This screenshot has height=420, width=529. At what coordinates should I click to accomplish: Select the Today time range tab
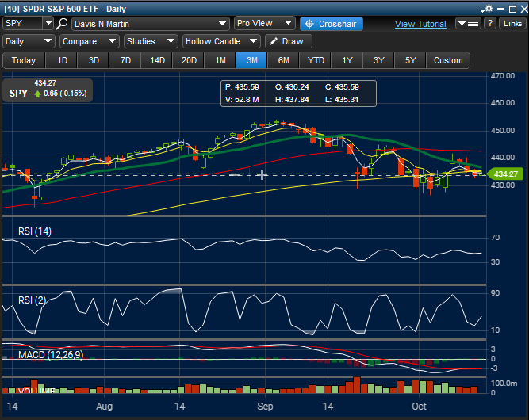[x=24, y=60]
